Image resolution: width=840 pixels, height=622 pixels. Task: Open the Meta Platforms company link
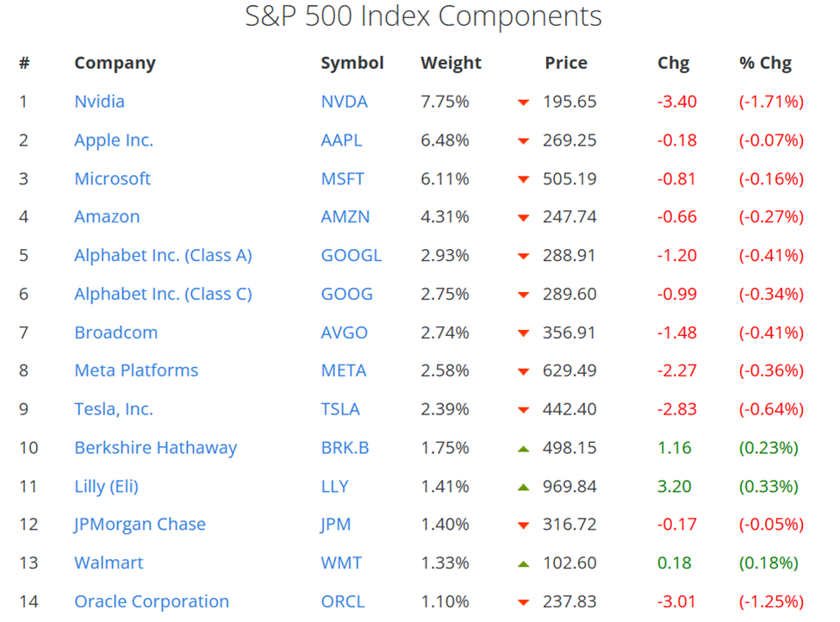(136, 370)
